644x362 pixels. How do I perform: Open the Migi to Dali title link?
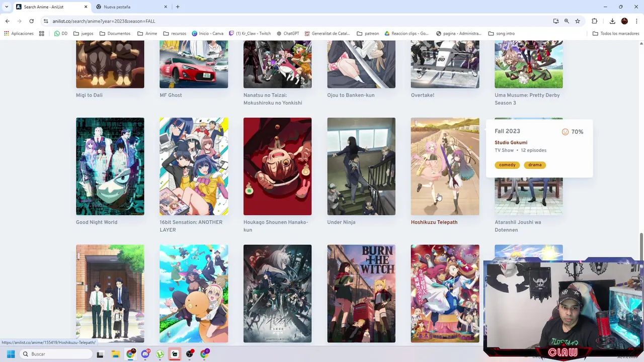89,95
